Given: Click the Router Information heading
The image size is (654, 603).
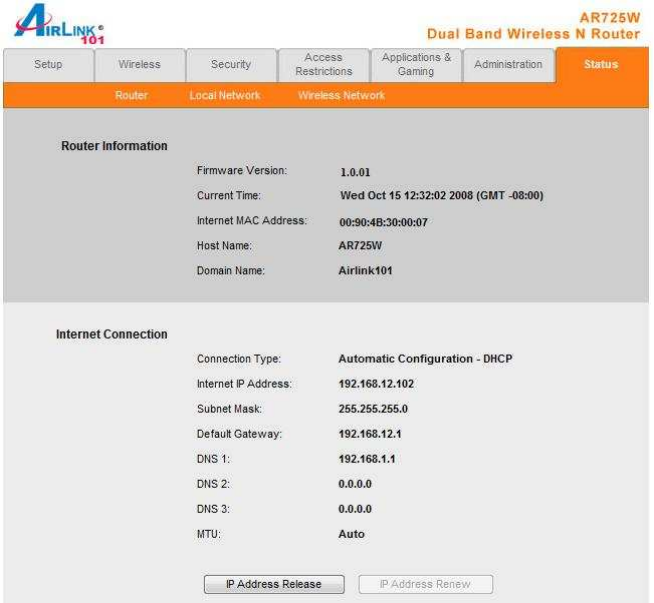Looking at the screenshot, I should [114, 146].
